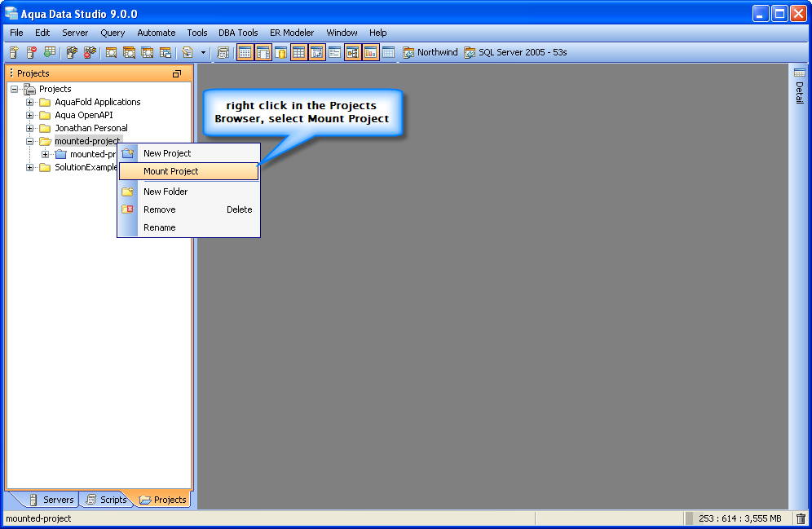Click the restore icon in Projects panel header
The height and width of the screenshot is (529, 812).
[177, 74]
